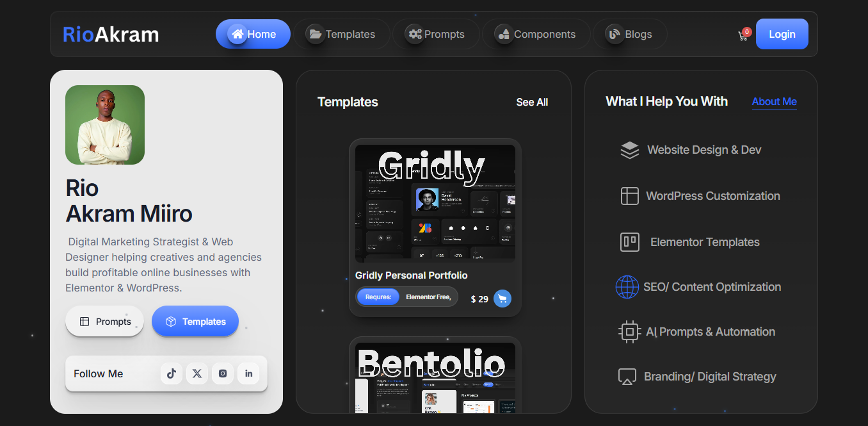Open the Gridly template preview thumbnail
868x426 pixels.
[x=435, y=204]
